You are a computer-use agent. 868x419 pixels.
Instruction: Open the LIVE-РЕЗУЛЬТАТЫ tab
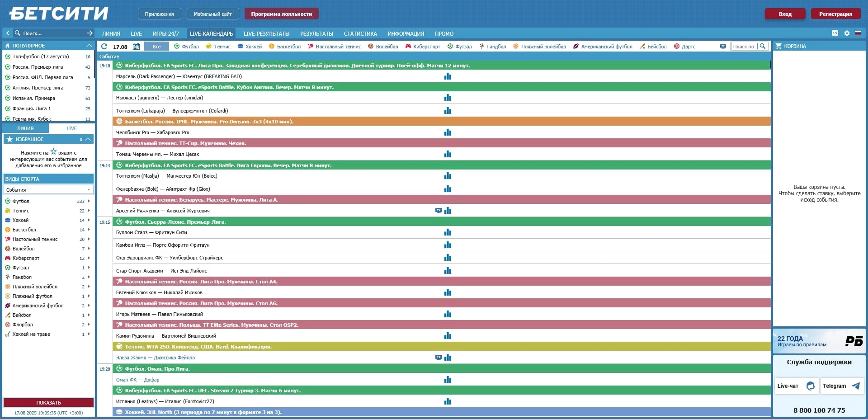click(x=266, y=34)
